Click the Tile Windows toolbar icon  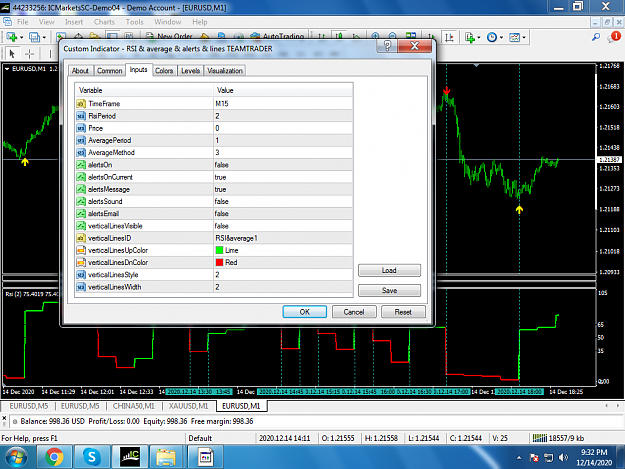tap(411, 37)
